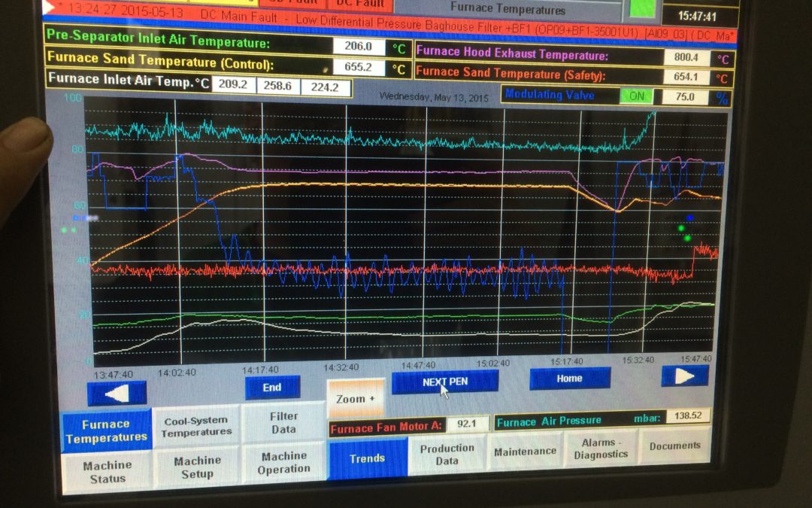The height and width of the screenshot is (508, 812).
Task: Click Furnace Inlet Air Temp value 258.6
Action: point(277,86)
